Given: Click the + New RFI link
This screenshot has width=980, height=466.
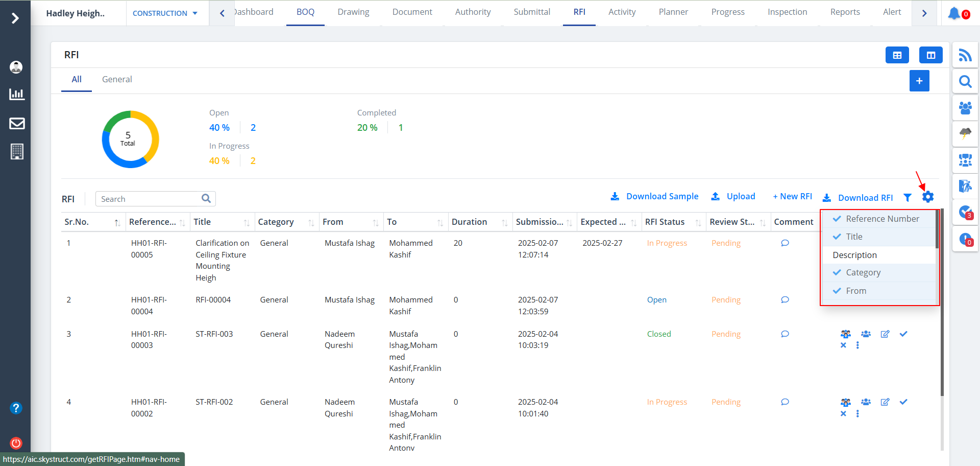Looking at the screenshot, I should (792, 197).
